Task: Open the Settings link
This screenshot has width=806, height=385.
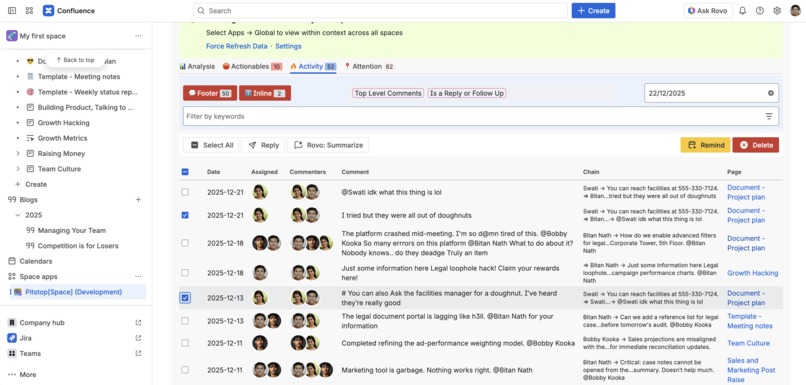Action: pyautogui.click(x=288, y=46)
